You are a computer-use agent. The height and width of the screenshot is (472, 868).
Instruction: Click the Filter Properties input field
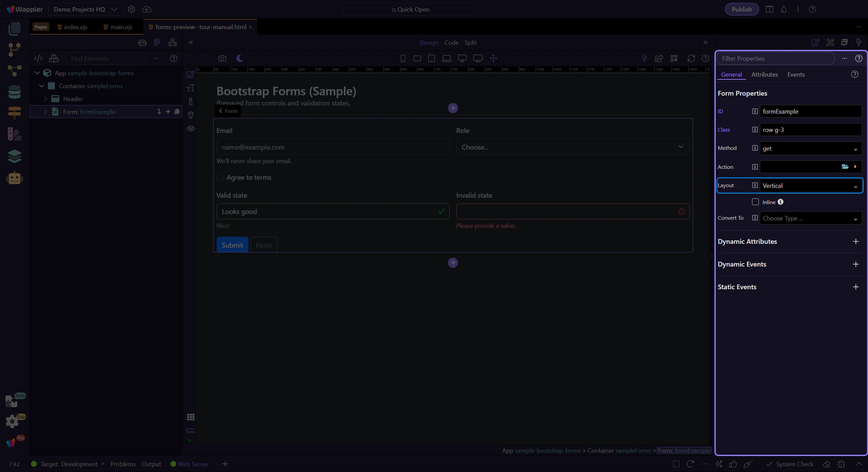[x=775, y=58]
